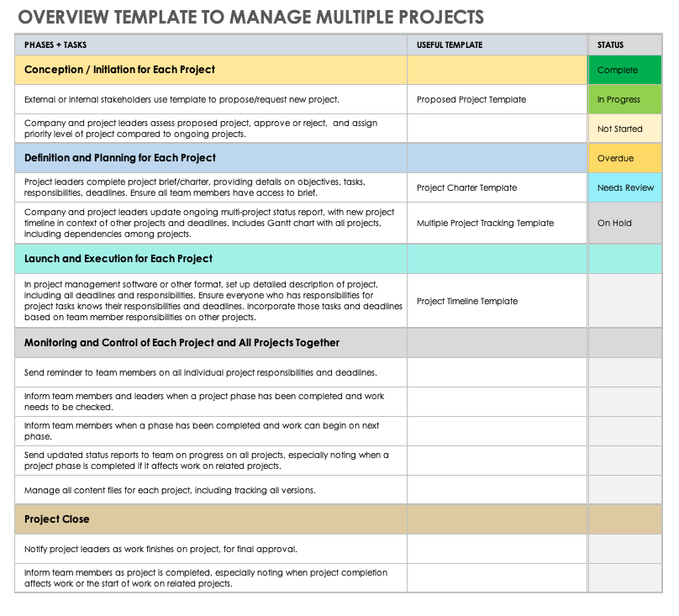The image size is (679, 616).
Task: Select the 'Project Timeline Template' cell
Action: coord(497,301)
